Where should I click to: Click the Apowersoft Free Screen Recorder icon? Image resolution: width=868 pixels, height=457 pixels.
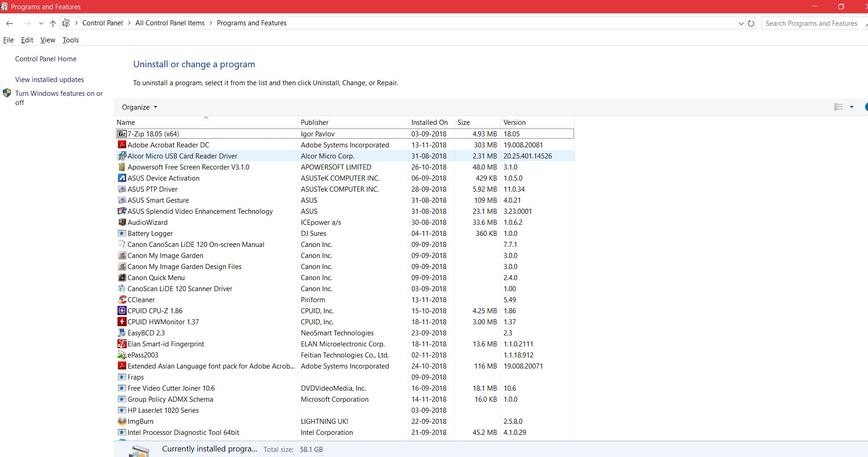(x=122, y=167)
